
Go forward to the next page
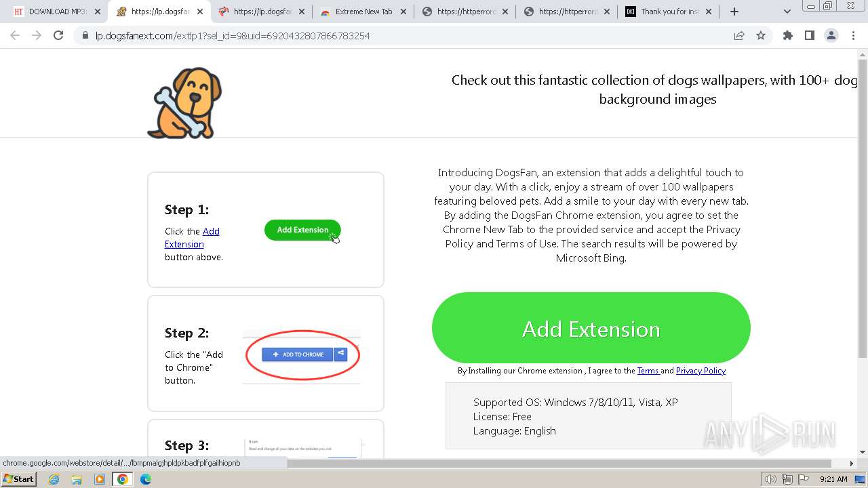tap(37, 36)
